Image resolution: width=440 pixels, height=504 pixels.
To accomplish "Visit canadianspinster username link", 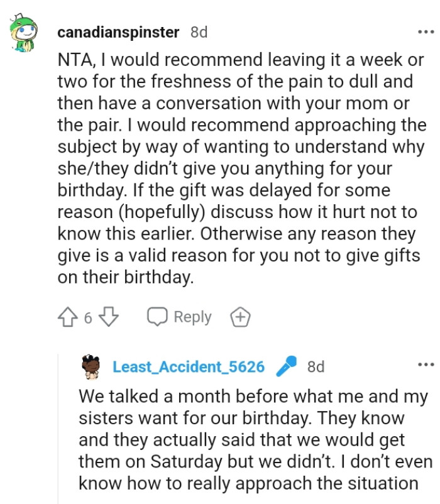I will click(x=118, y=31).
